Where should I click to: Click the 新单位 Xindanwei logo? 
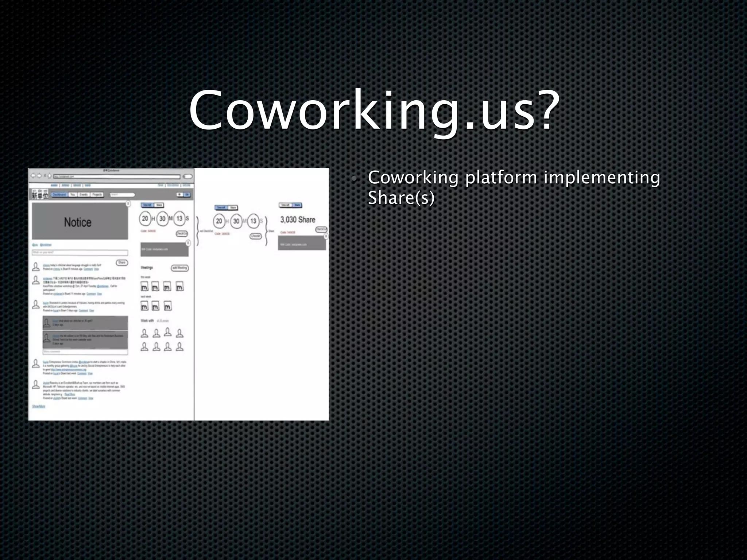pyautogui.click(x=40, y=194)
